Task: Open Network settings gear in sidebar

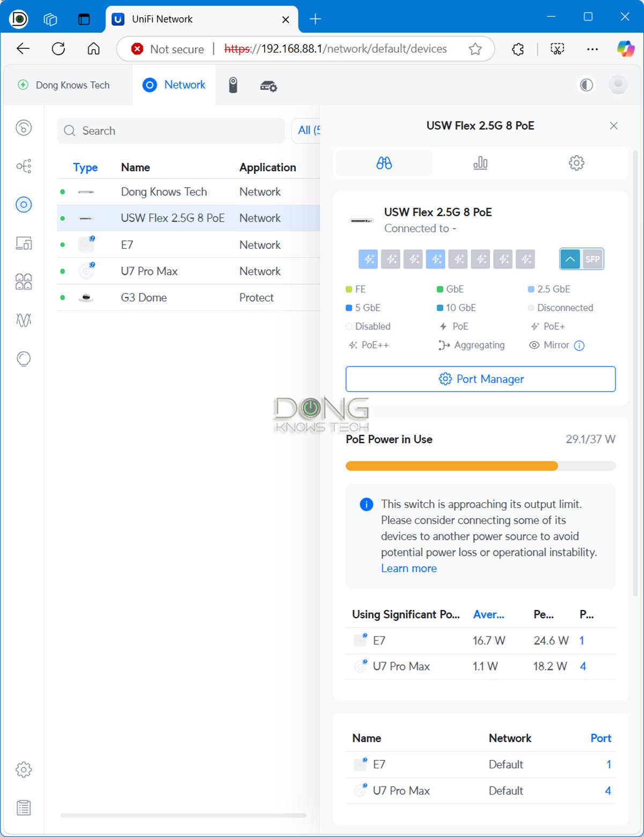Action: click(x=24, y=769)
